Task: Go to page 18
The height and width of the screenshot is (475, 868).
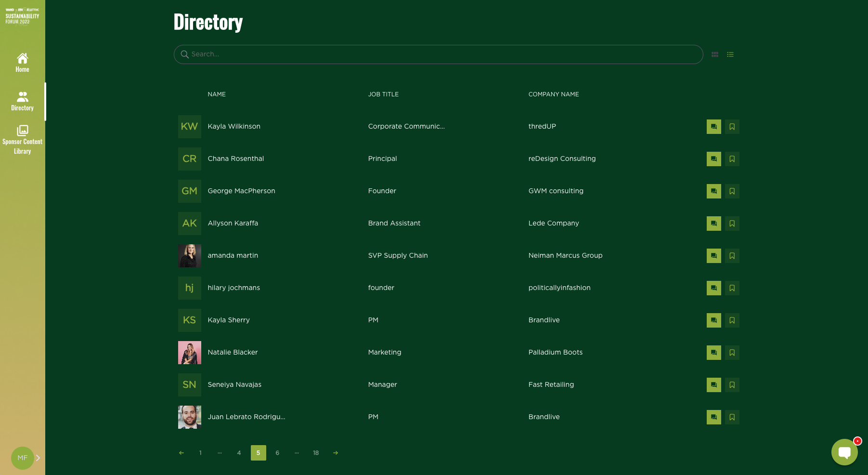Action: click(x=316, y=453)
